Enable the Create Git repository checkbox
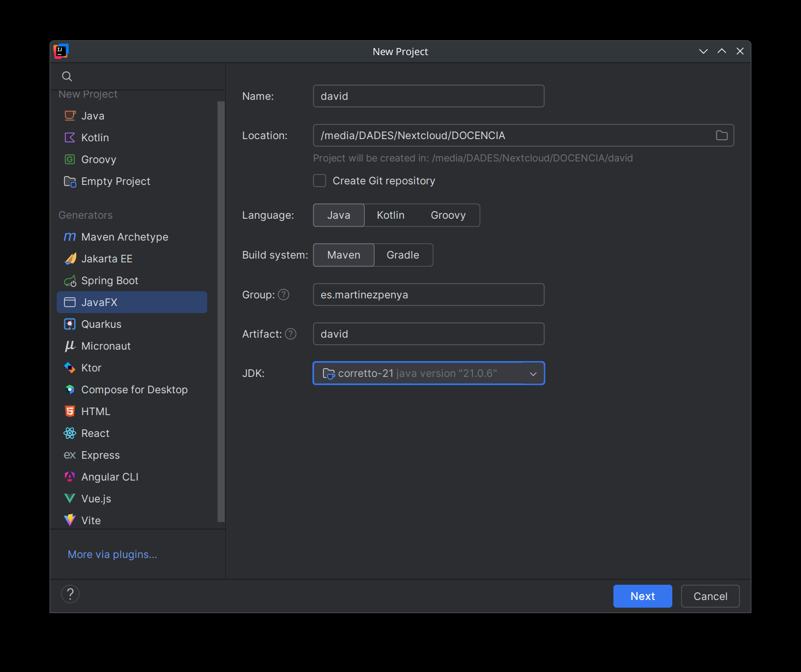Screen dimensions: 801x672 point(320,181)
